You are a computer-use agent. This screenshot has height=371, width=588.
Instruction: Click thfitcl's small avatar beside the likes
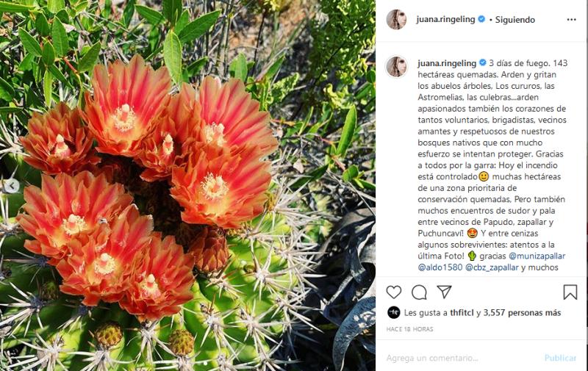pos(393,312)
